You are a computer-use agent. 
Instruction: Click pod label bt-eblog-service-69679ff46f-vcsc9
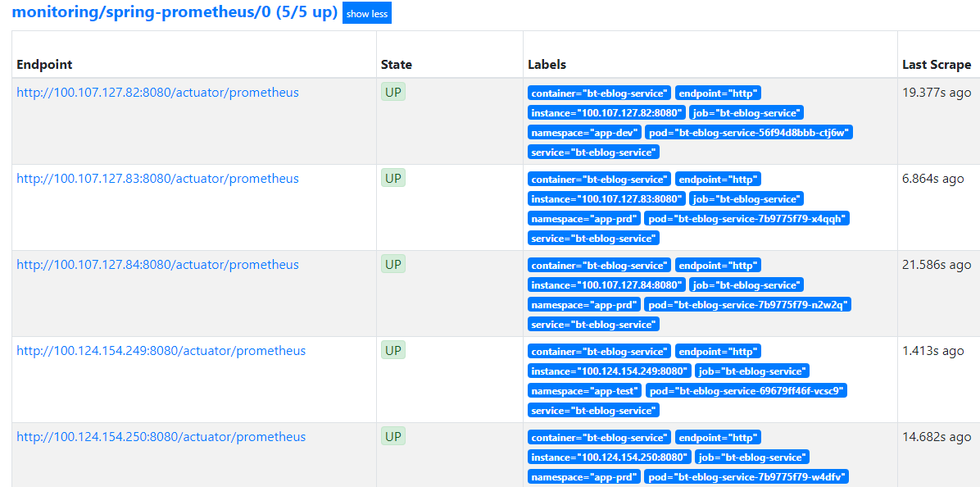point(746,391)
